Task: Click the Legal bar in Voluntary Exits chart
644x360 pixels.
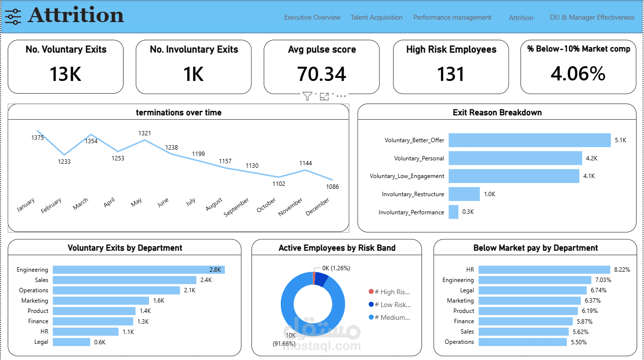Action: [x=72, y=342]
